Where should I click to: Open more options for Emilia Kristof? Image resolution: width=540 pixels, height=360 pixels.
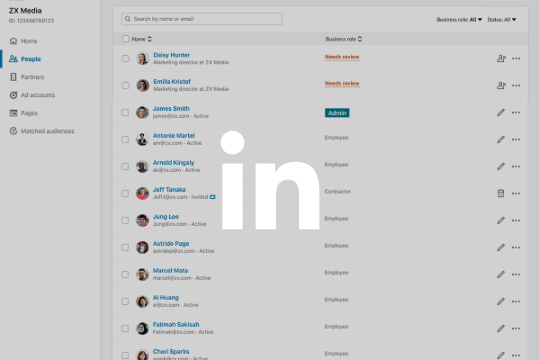click(x=516, y=85)
